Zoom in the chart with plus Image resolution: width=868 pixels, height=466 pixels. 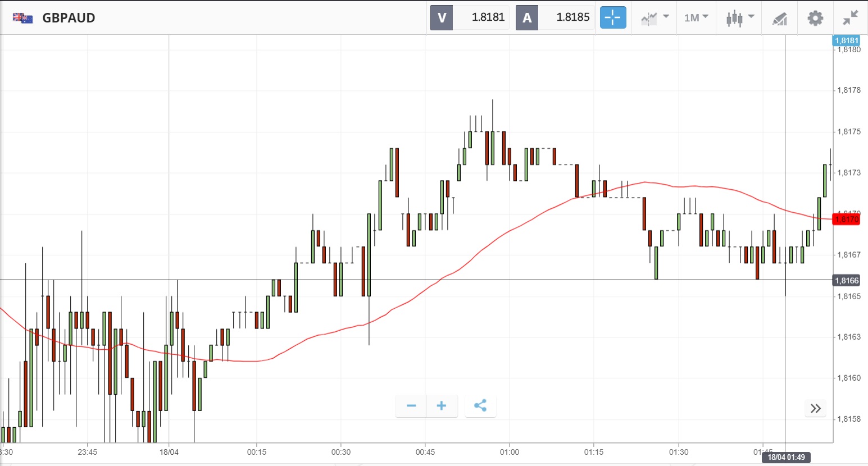pos(442,406)
